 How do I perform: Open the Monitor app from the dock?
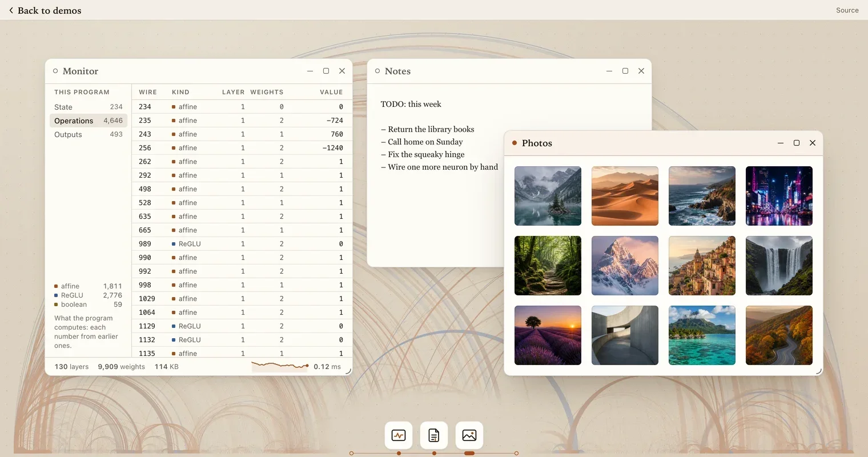(399, 435)
